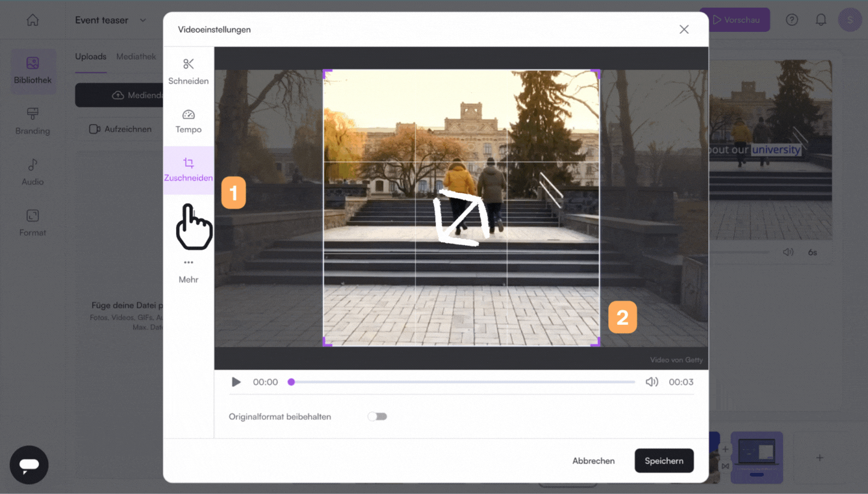
Task: Click the top-left crop corner handle
Action: pos(327,73)
